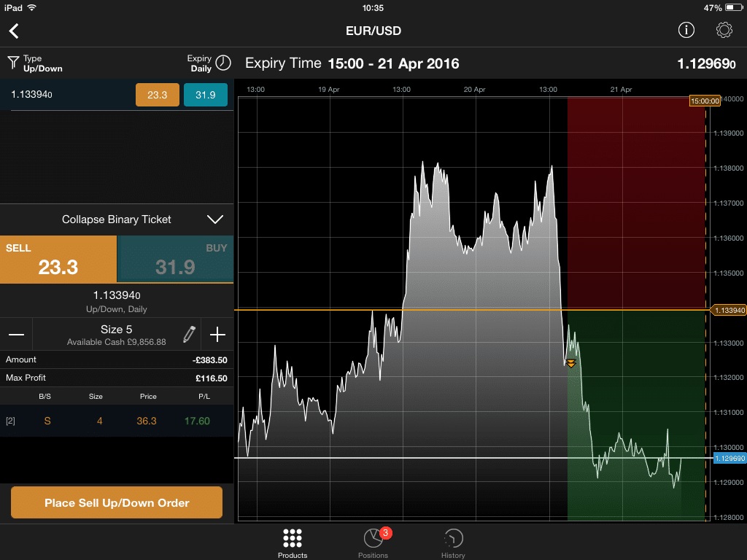Collapse the Binary Ticket chevron

point(214,219)
